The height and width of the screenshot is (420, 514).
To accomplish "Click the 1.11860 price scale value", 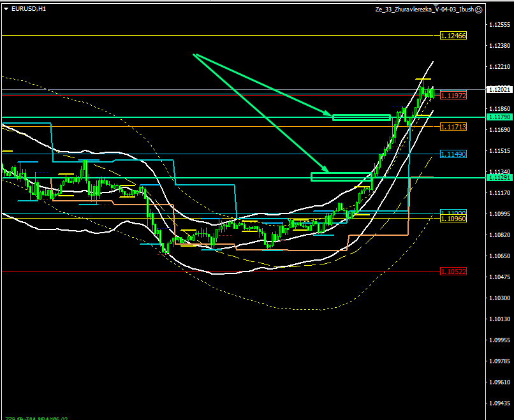I will click(x=499, y=109).
